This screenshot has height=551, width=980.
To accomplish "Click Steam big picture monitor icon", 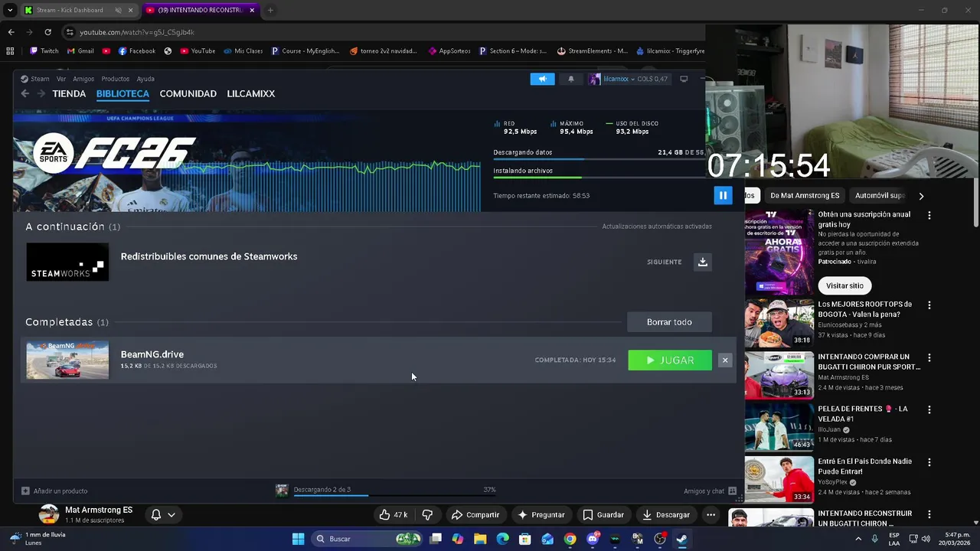I will click(684, 79).
